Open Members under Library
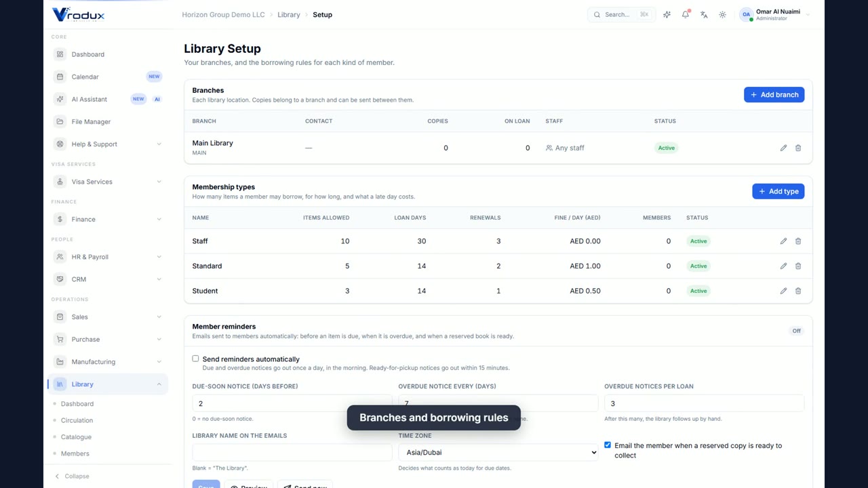The width and height of the screenshot is (868, 488). tap(75, 453)
